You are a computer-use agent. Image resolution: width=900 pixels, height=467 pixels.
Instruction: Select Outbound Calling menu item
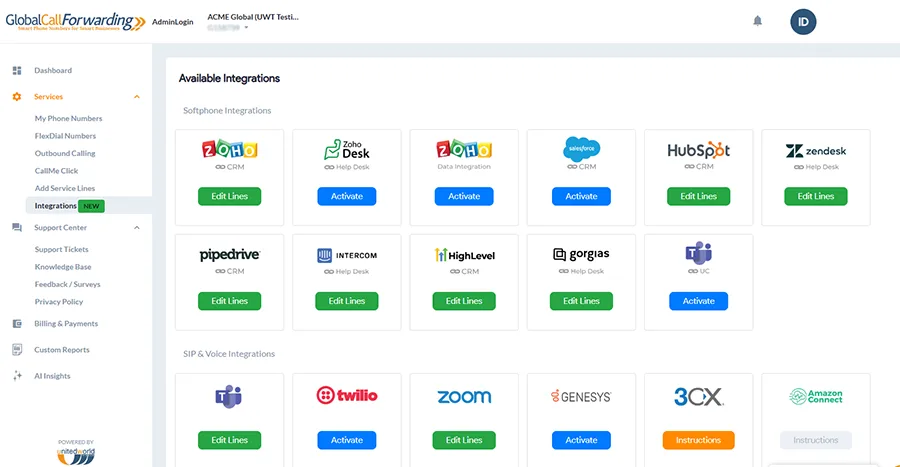pyautogui.click(x=65, y=154)
